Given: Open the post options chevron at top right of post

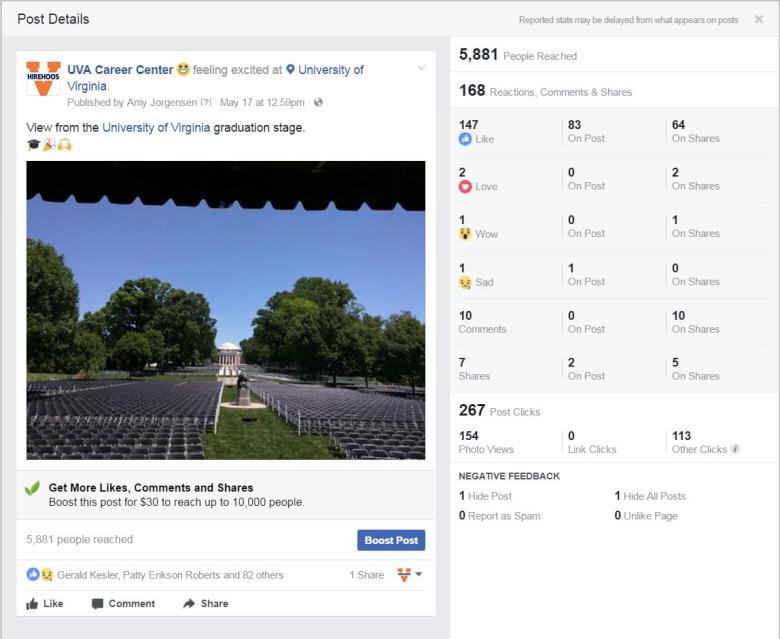Looking at the screenshot, I should 421,68.
